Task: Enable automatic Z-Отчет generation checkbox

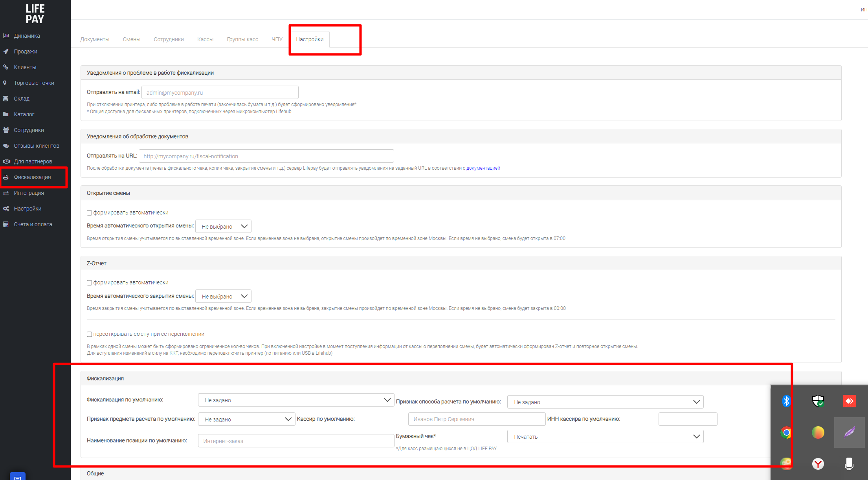Action: coord(89,283)
